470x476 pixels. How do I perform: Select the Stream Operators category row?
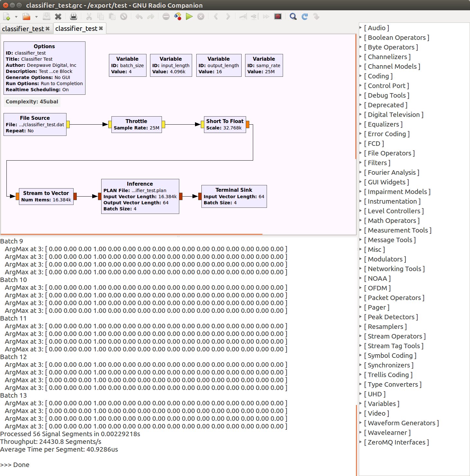(x=414, y=336)
